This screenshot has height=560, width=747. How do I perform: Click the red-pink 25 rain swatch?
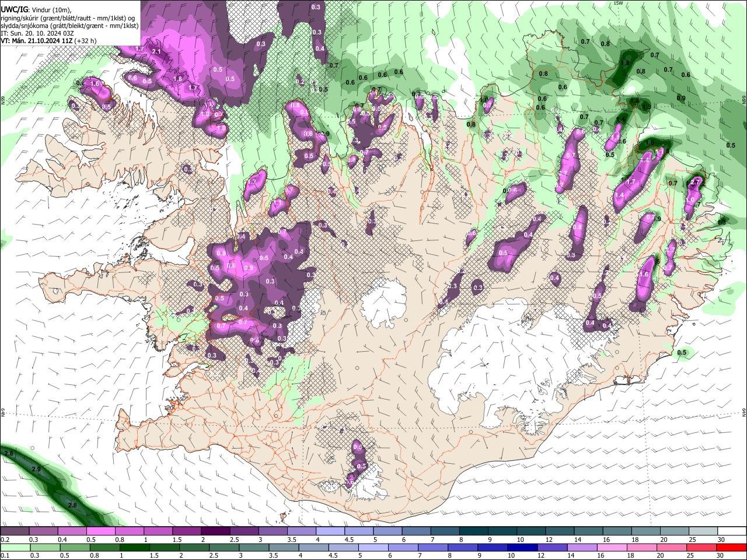coord(703,547)
